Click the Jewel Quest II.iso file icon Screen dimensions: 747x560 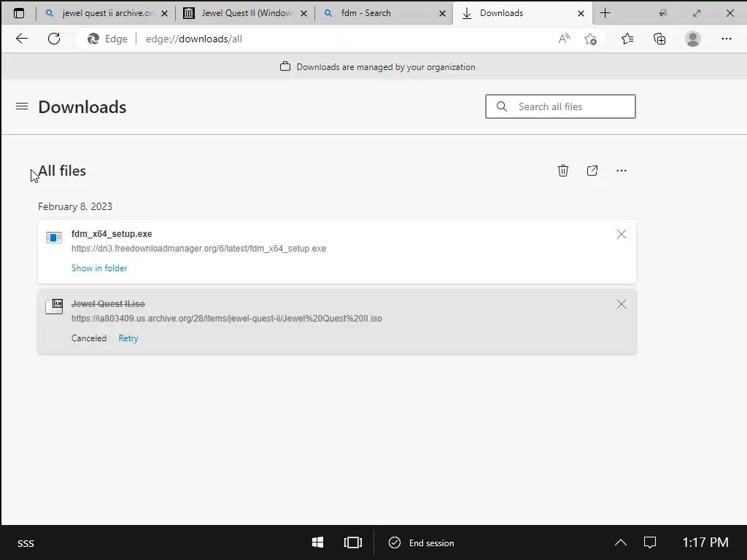point(54,306)
